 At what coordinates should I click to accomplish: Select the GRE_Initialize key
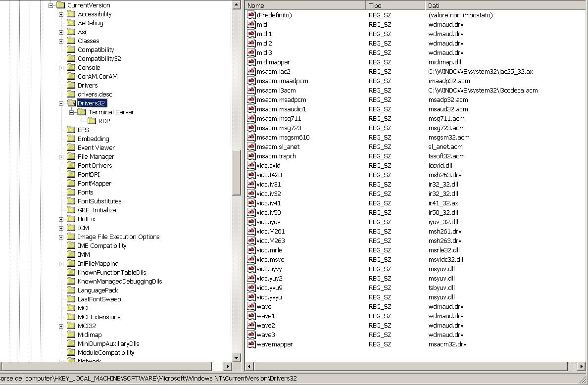[97, 210]
